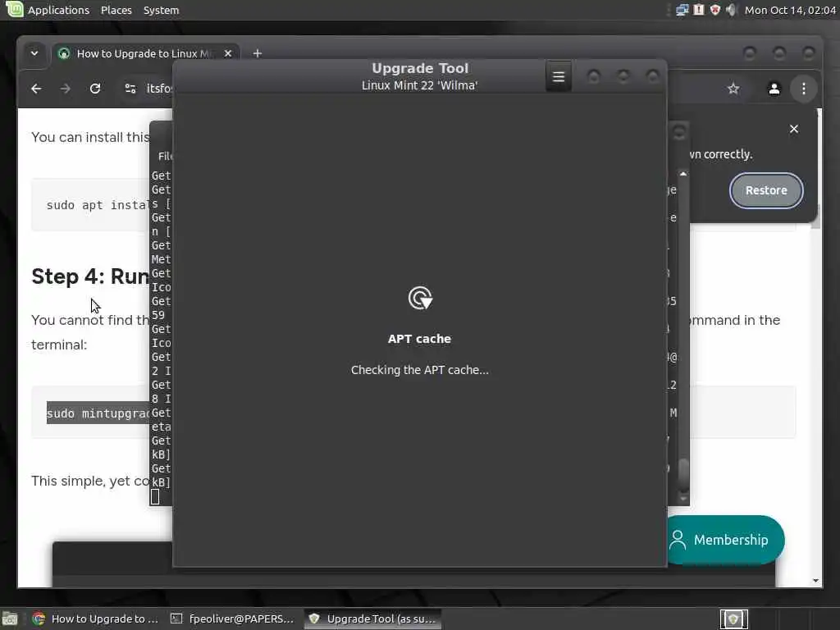Reload the browser page

[95, 89]
